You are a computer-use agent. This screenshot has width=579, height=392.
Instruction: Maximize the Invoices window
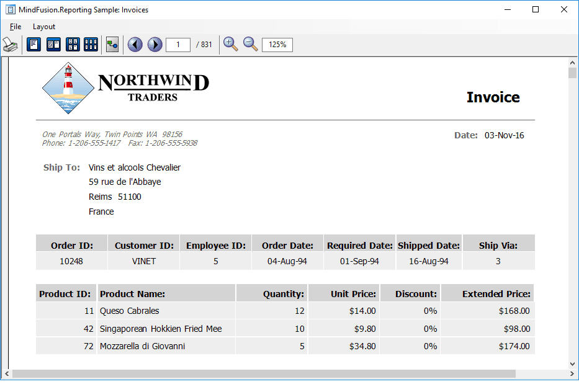[536, 9]
